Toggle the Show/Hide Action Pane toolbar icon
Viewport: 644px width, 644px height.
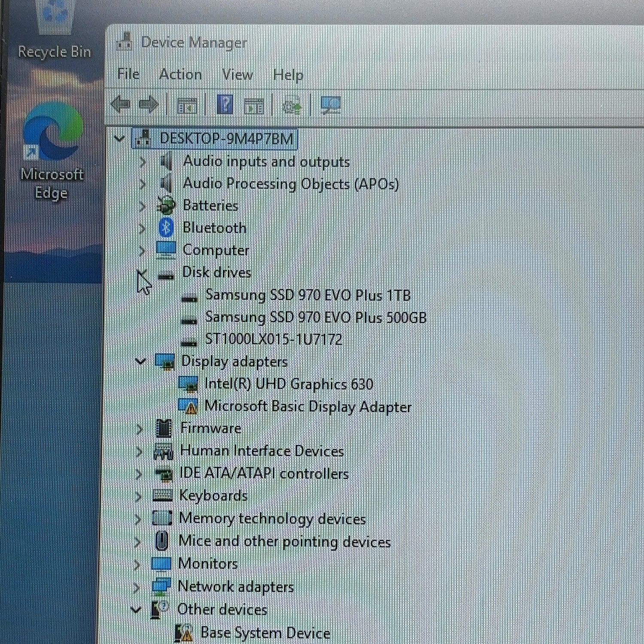point(254,106)
